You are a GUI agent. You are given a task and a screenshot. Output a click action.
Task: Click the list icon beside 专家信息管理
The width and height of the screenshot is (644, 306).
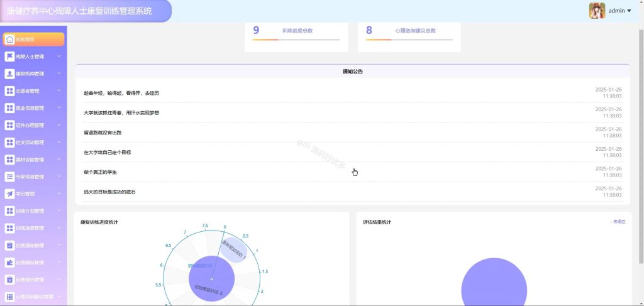[9, 177]
